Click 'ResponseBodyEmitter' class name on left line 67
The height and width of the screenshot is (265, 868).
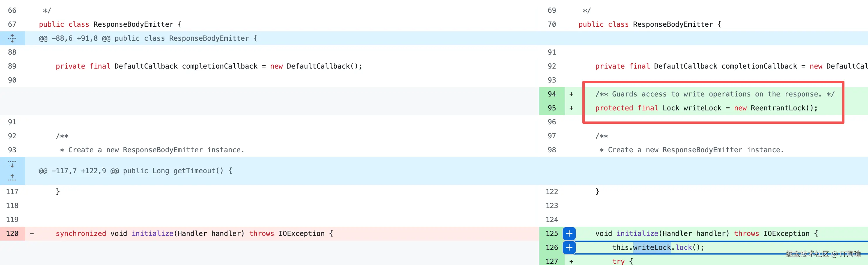(x=134, y=24)
